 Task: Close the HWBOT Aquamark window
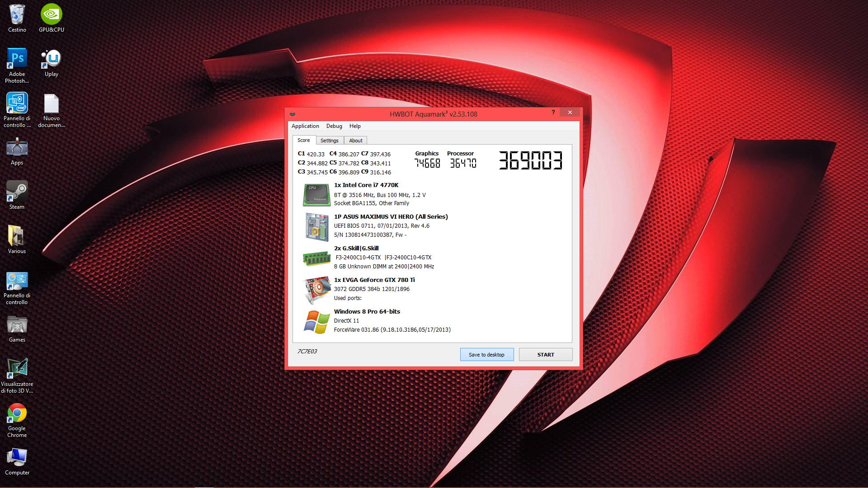tap(570, 112)
